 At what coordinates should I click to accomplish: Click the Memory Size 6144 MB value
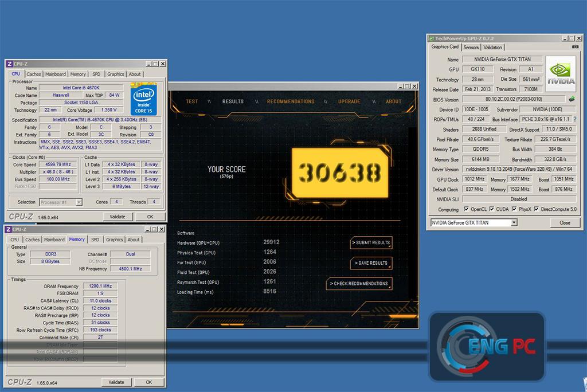coord(480,159)
